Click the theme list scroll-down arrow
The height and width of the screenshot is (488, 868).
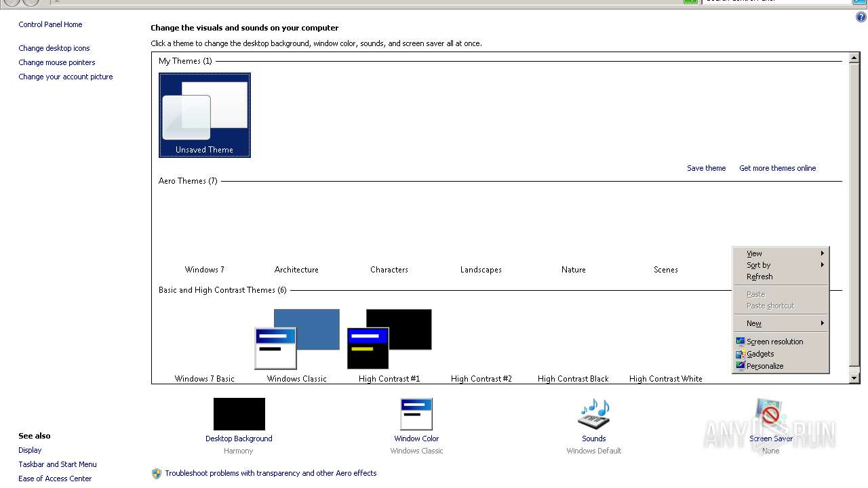(854, 378)
